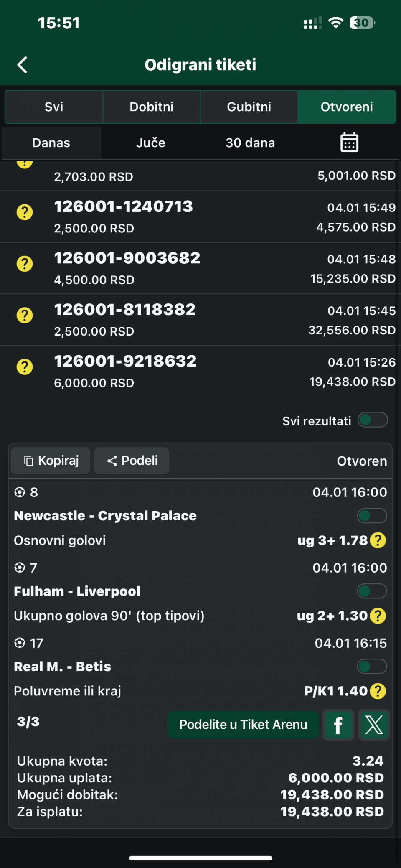Toggle the Real M. - Betis switch
The width and height of the screenshot is (401, 868).
point(372,666)
